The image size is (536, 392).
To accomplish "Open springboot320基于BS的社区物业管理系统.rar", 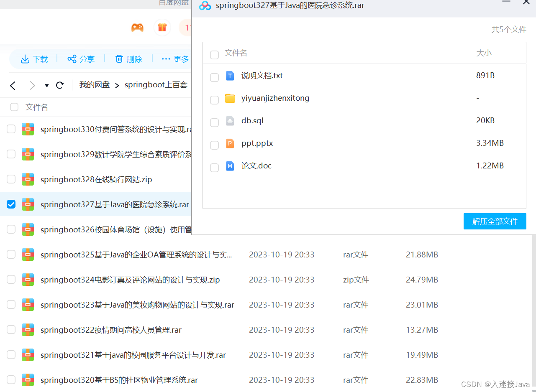I will click(x=119, y=380).
